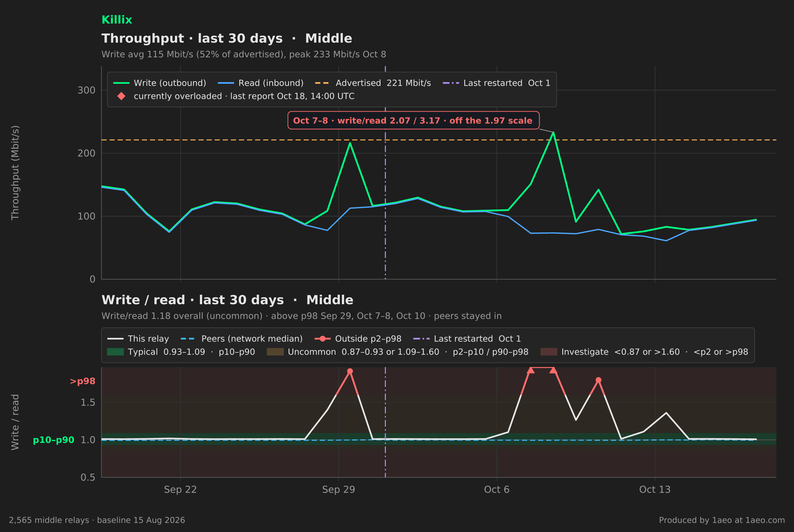This screenshot has width=794, height=532.
Task: Click the 300 throughput axis tick label
Action: point(86,90)
